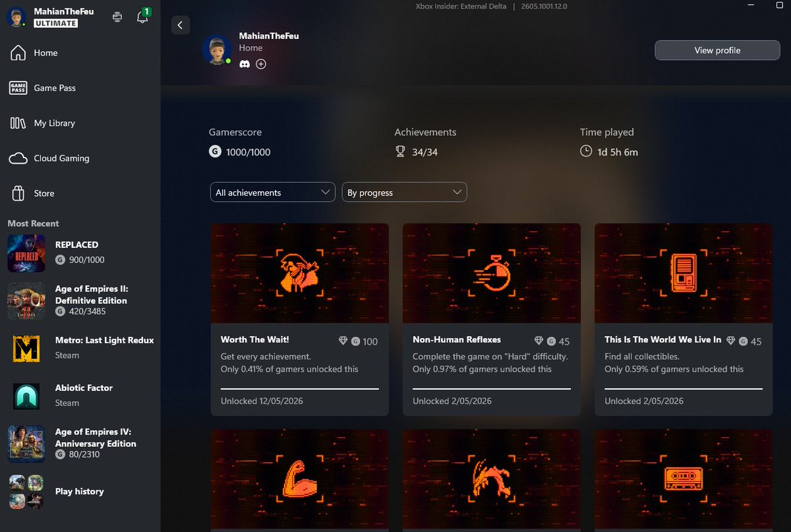Click the Abiotic Factor cover thumbnail
Image resolution: width=791 pixels, height=532 pixels.
26,396
